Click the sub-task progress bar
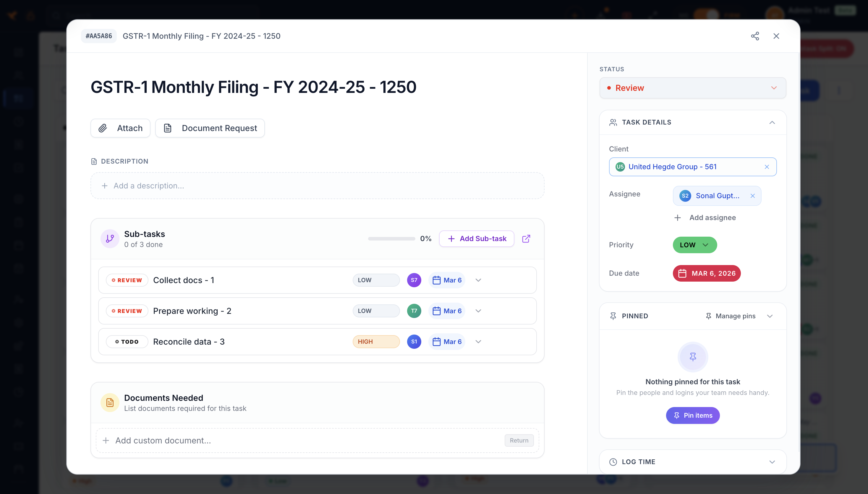 [392, 238]
